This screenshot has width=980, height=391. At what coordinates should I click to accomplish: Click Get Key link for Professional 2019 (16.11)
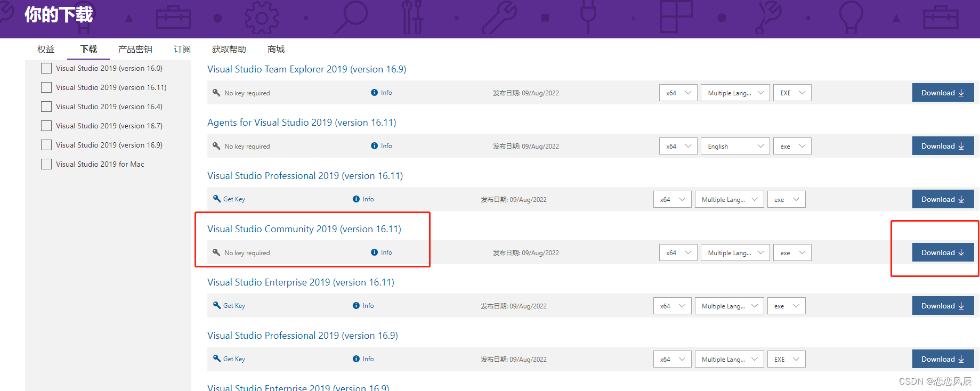click(234, 199)
